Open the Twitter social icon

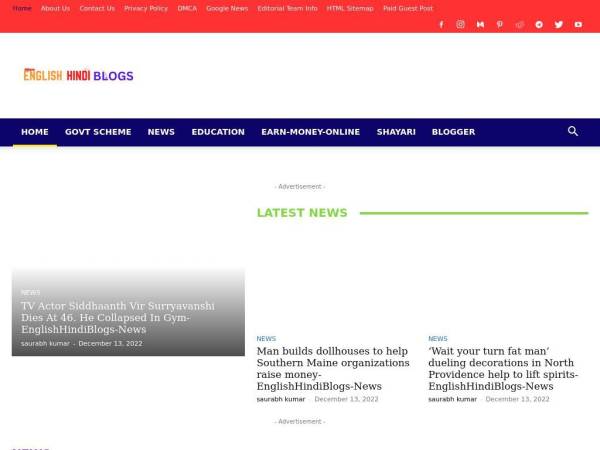(x=559, y=24)
